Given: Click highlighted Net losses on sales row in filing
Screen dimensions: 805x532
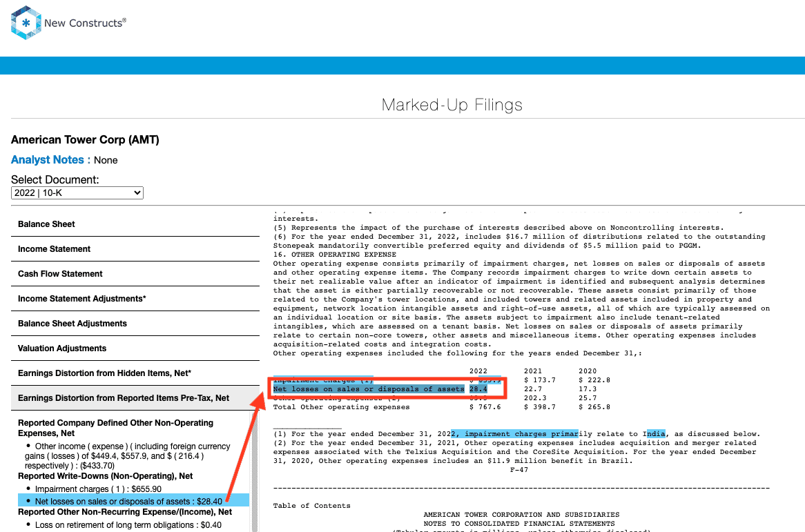Looking at the screenshot, I should point(380,389).
